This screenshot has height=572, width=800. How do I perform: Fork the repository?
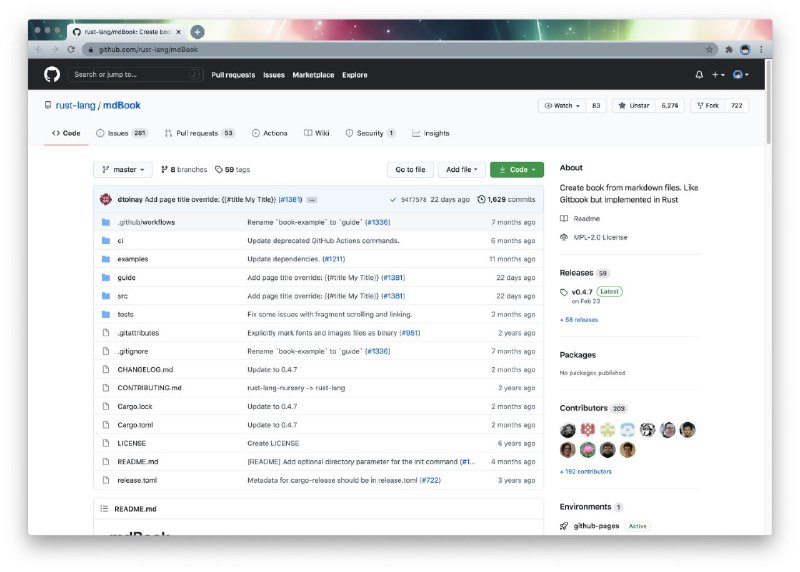pyautogui.click(x=708, y=106)
